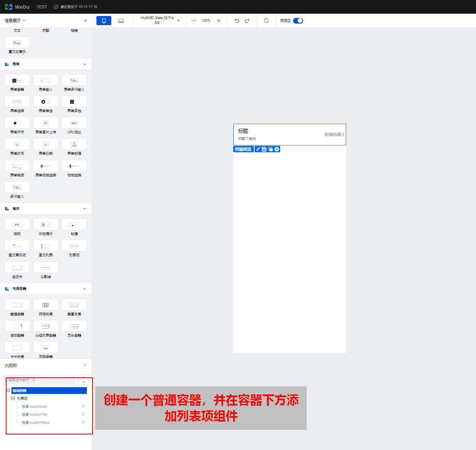This screenshot has width=476, height=450.
Task: Redo the last action
Action: tap(247, 21)
